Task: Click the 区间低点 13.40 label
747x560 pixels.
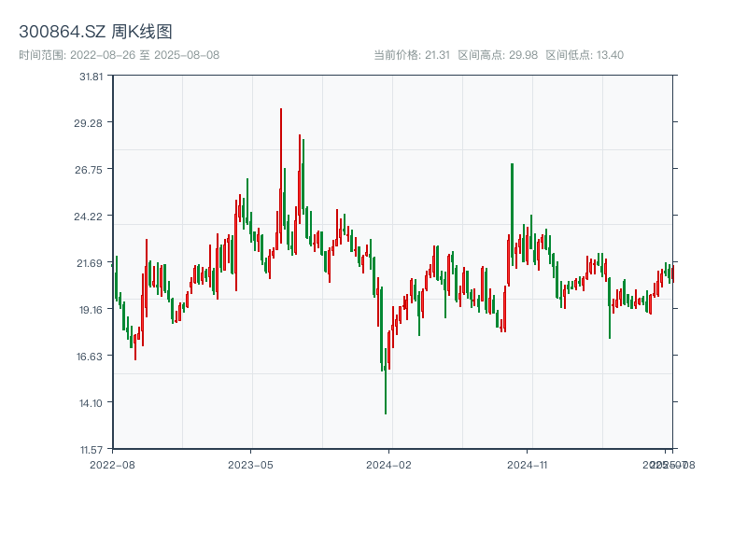Action: pyautogui.click(x=585, y=55)
